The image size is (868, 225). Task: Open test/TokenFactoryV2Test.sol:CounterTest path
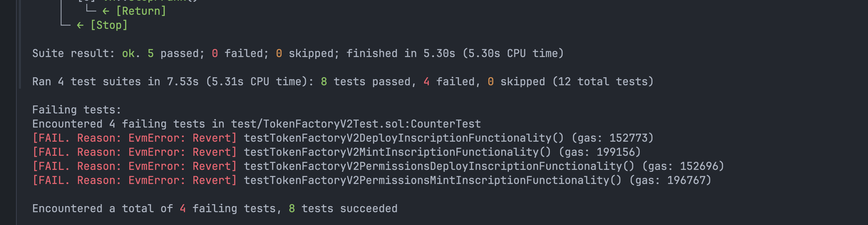(356, 124)
